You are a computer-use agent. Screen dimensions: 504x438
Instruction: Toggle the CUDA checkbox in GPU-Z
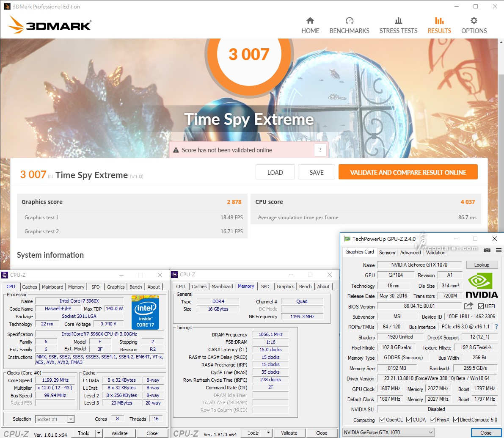tap(409, 419)
